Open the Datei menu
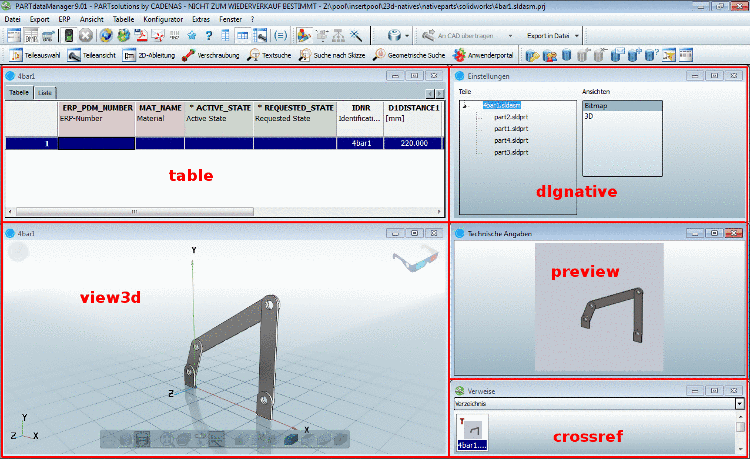This screenshot has width=750, height=459. (12, 20)
